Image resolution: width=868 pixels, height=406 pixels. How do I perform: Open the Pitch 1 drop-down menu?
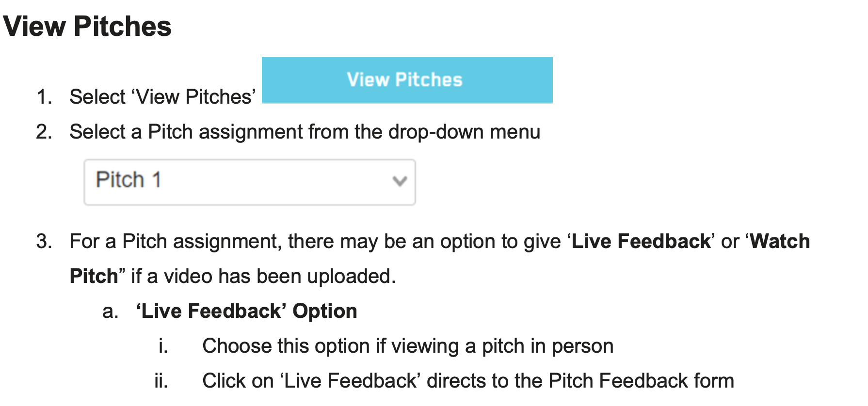249,182
